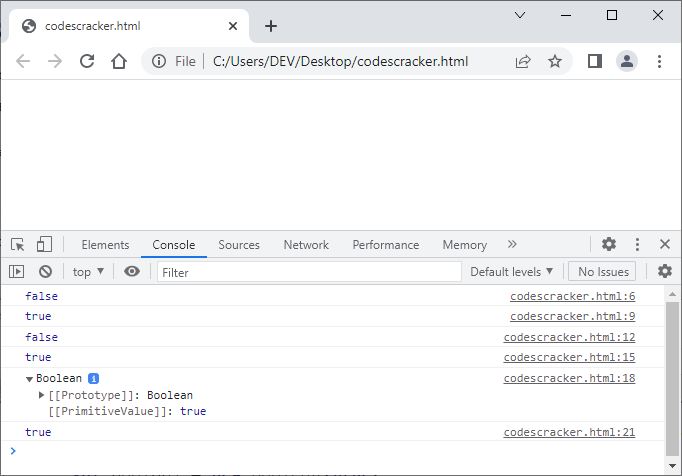682x476 pixels.
Task: Click the console Filter field
Action: tap(309, 272)
